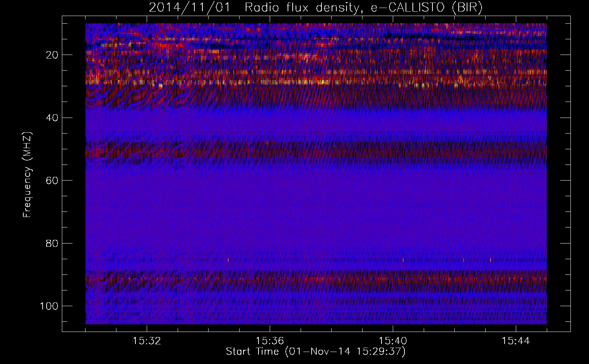Click the 80 frequency tick label
This screenshot has width=589, height=364.
52,243
